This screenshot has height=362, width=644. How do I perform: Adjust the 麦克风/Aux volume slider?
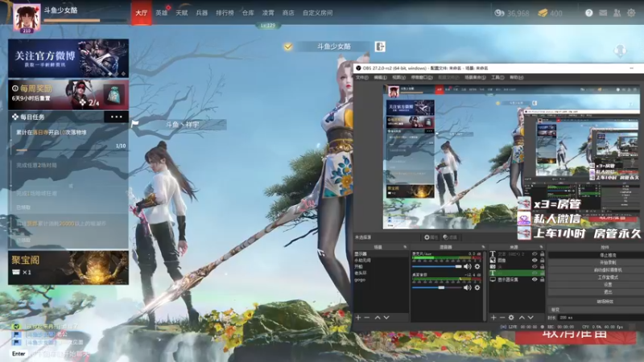437,267
